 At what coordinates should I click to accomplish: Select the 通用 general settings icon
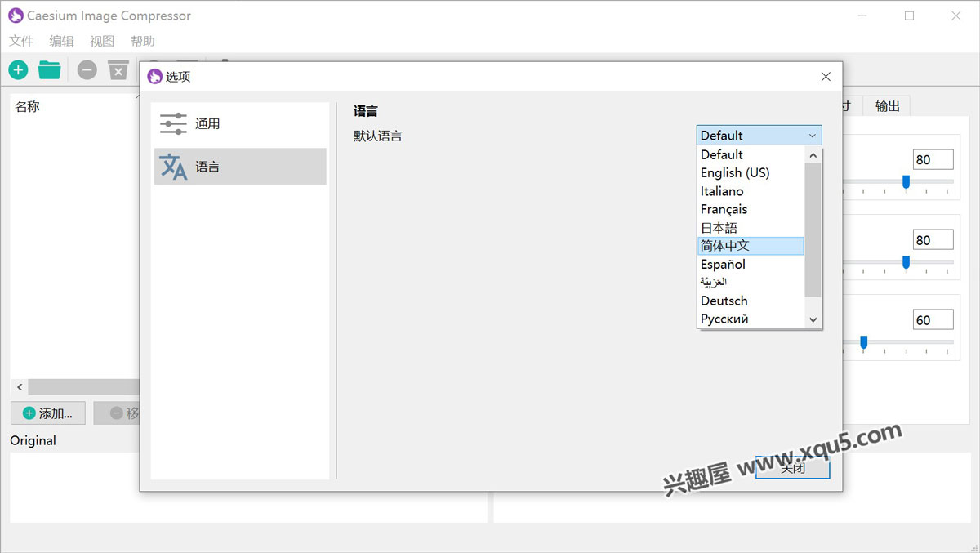coord(173,123)
